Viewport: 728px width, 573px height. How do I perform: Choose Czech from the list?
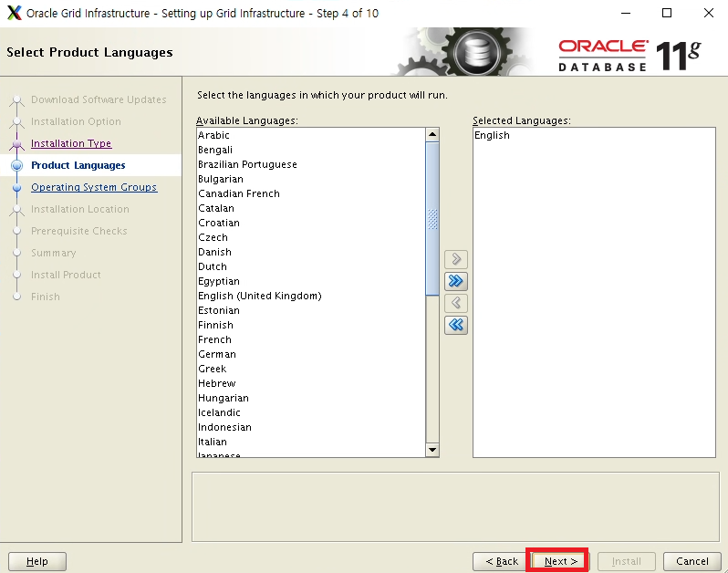click(x=310, y=237)
